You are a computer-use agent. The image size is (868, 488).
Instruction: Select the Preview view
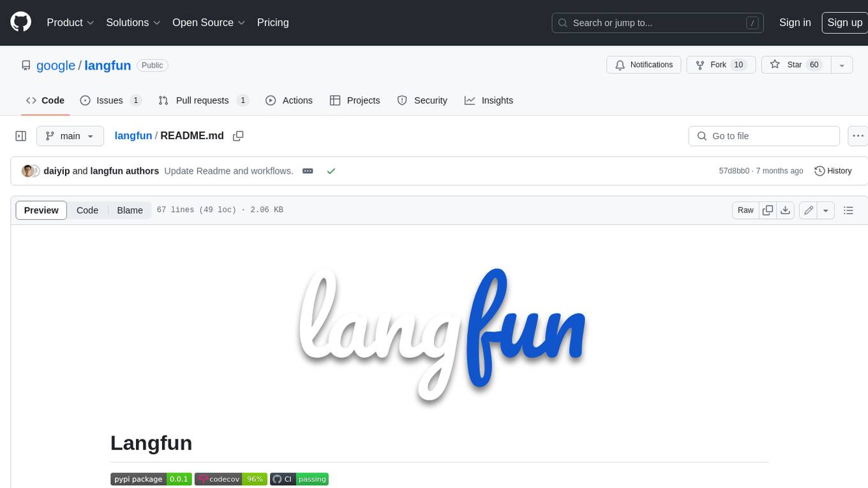tap(41, 210)
